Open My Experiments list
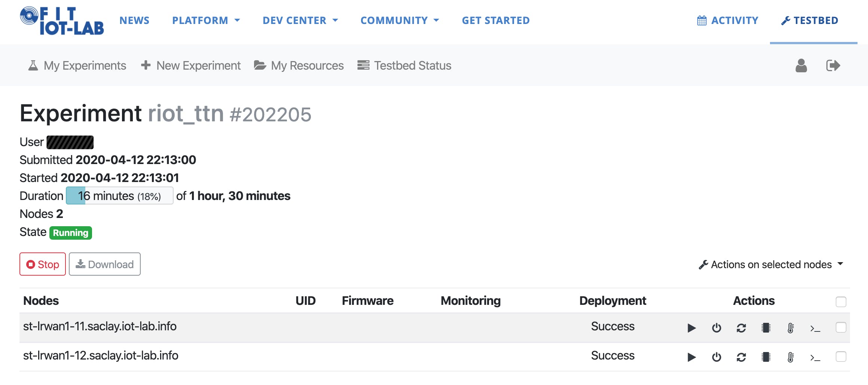This screenshot has height=385, width=868. click(x=85, y=66)
